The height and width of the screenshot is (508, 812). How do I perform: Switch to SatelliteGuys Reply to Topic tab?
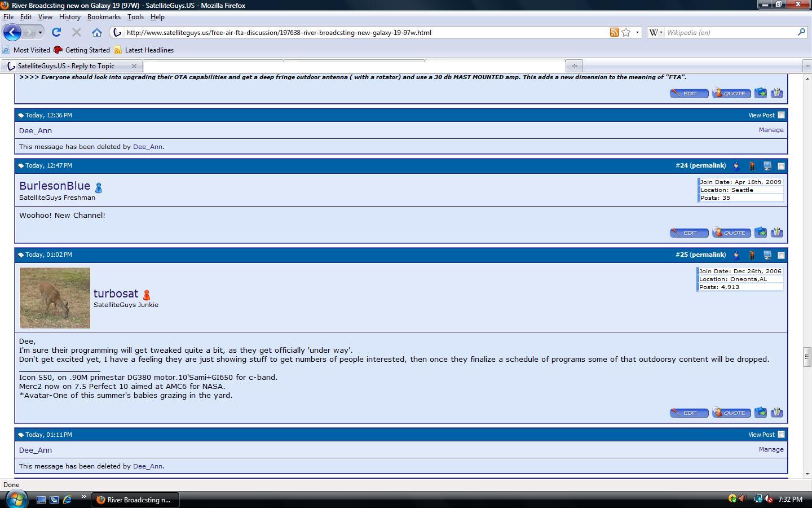[x=72, y=66]
